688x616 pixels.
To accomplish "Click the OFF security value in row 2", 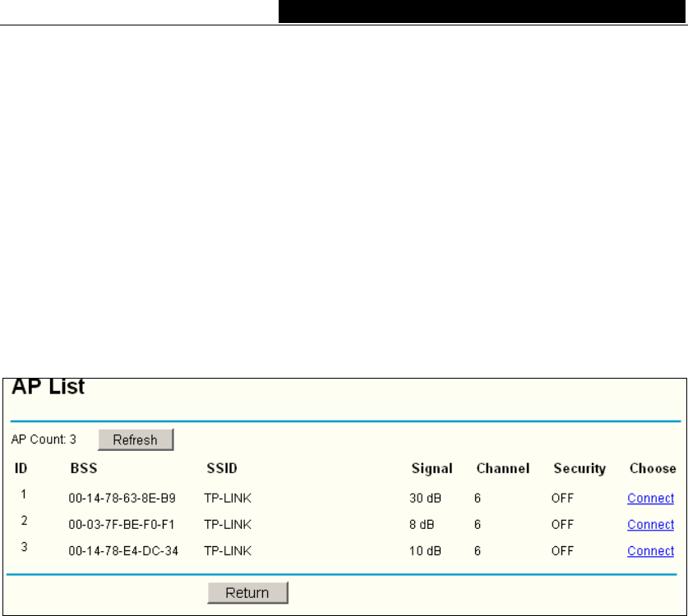I will 562,524.
